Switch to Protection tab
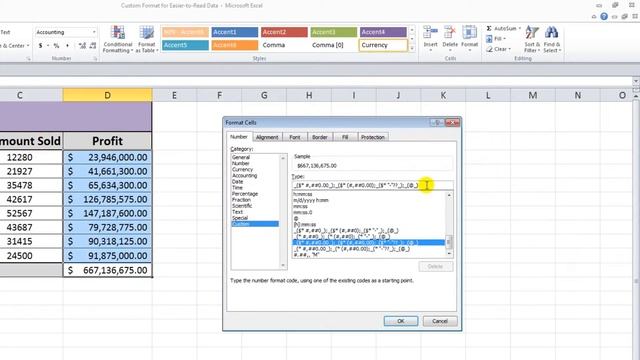This screenshot has height=360, width=640. (x=373, y=137)
